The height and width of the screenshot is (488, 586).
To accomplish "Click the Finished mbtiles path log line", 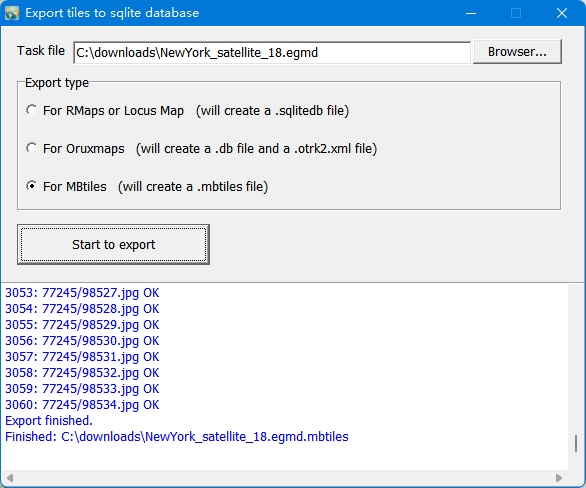I will [x=177, y=437].
